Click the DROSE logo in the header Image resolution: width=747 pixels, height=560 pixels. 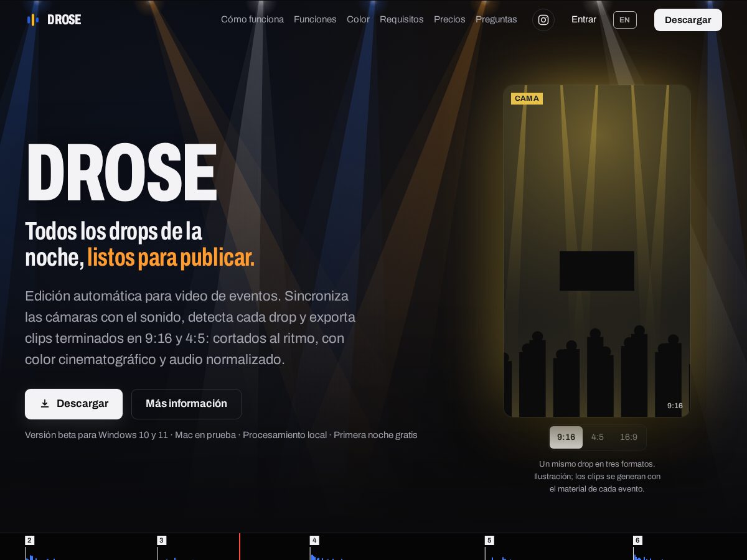(54, 20)
